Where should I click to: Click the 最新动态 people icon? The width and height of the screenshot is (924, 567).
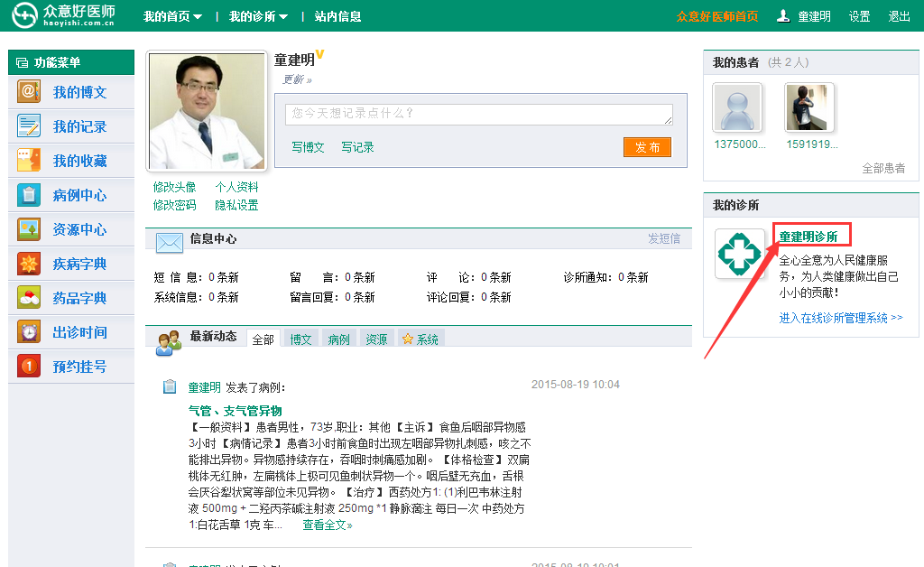coord(169,342)
